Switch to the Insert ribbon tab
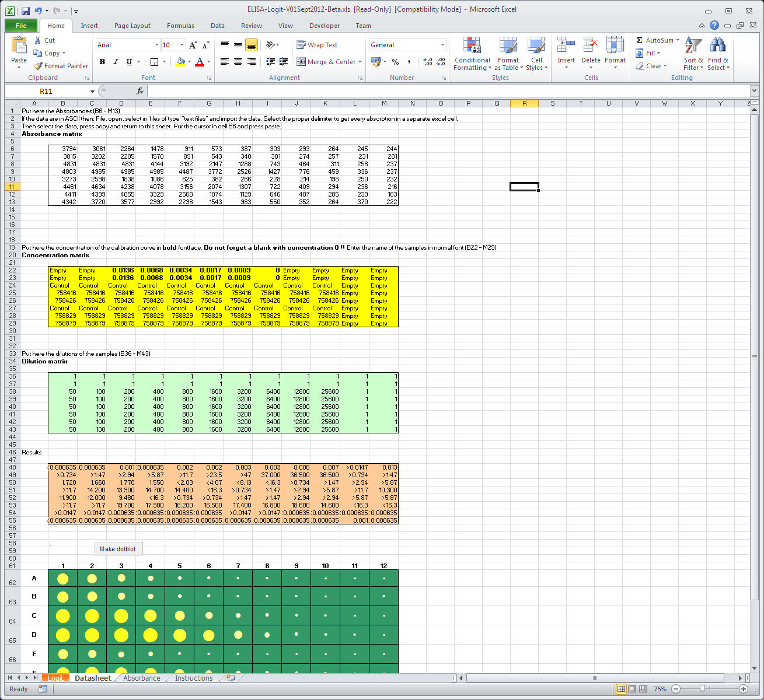This screenshot has height=700, width=764. pos(89,26)
